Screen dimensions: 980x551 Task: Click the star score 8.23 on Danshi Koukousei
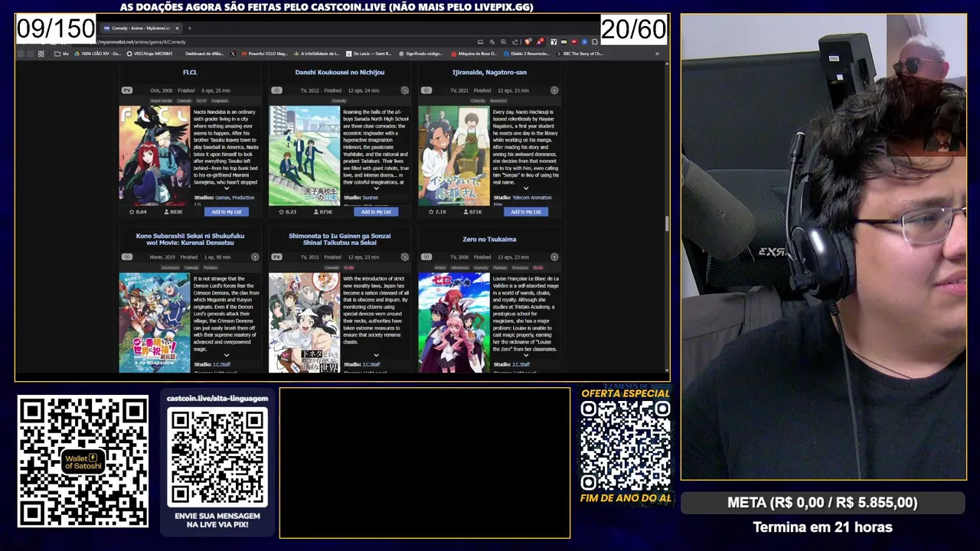tap(287, 212)
